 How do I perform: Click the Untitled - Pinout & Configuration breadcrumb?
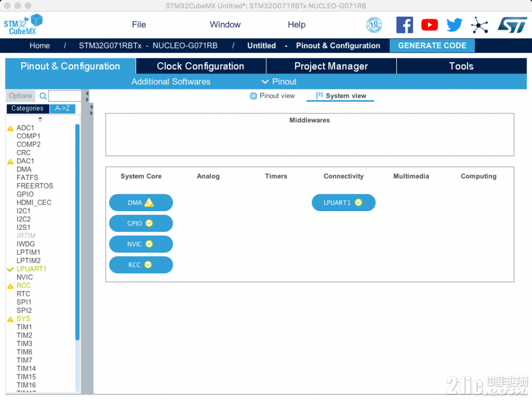pos(314,46)
